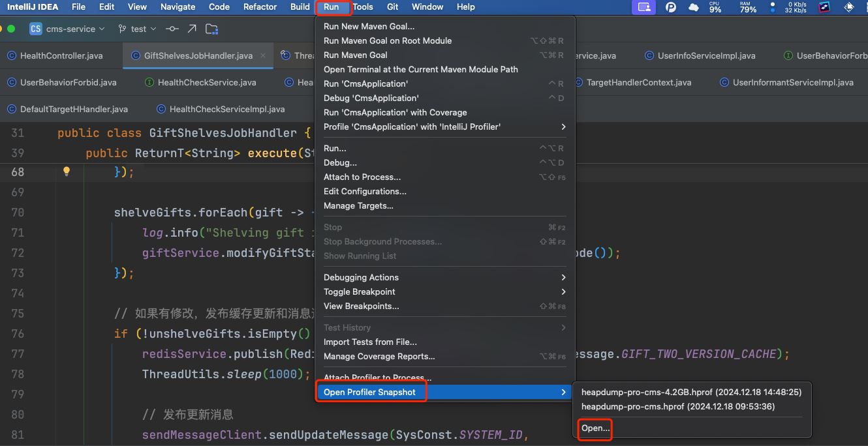The image size is (868, 446).
Task: Open the View menu
Action: click(x=137, y=7)
